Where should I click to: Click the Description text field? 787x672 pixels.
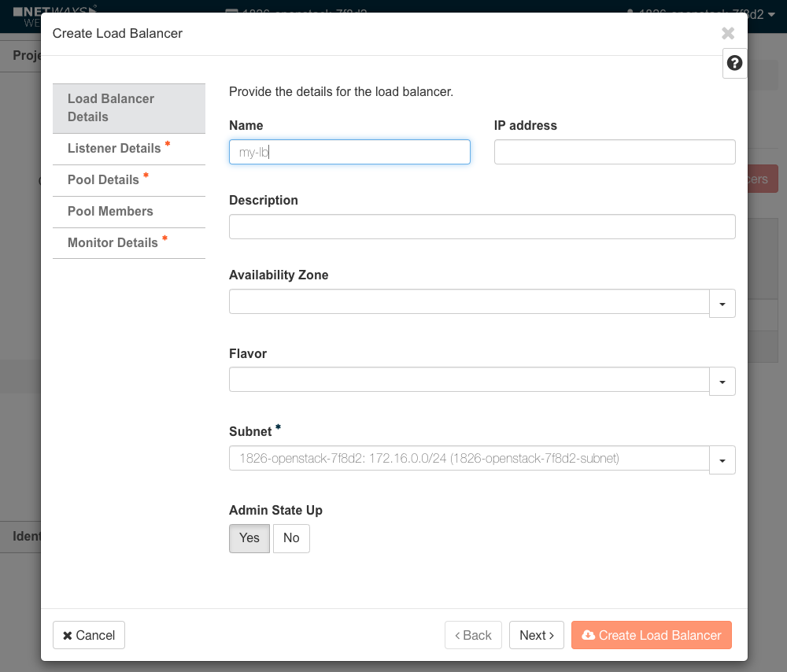pos(482,227)
